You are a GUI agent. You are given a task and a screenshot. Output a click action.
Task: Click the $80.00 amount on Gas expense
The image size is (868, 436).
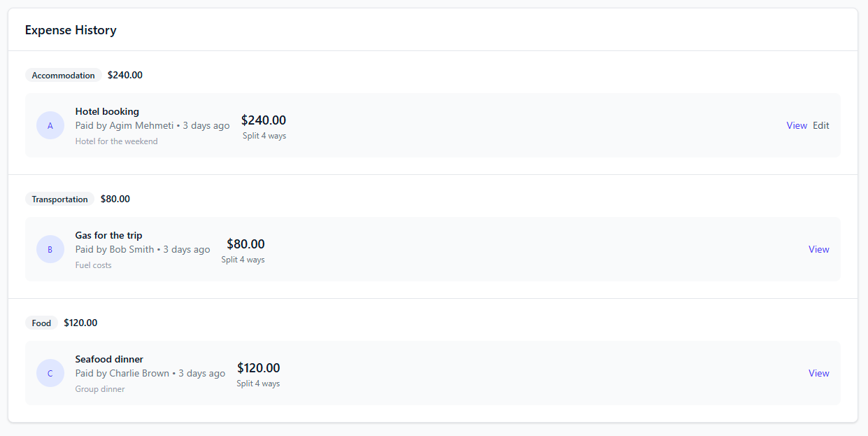point(246,244)
